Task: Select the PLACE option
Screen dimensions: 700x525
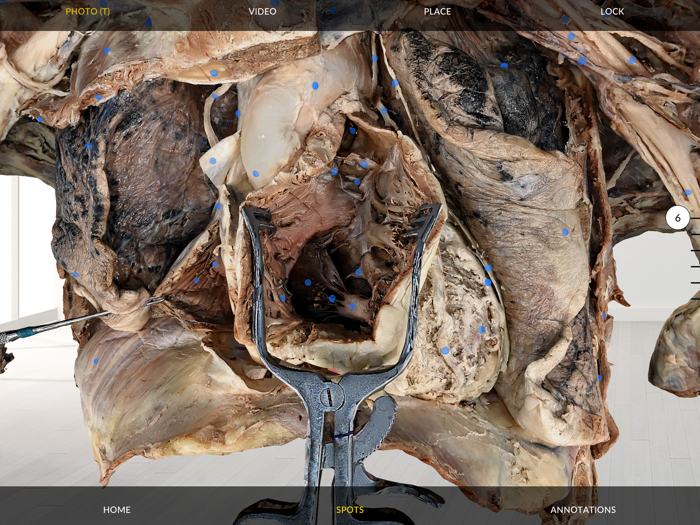Action: point(437,12)
